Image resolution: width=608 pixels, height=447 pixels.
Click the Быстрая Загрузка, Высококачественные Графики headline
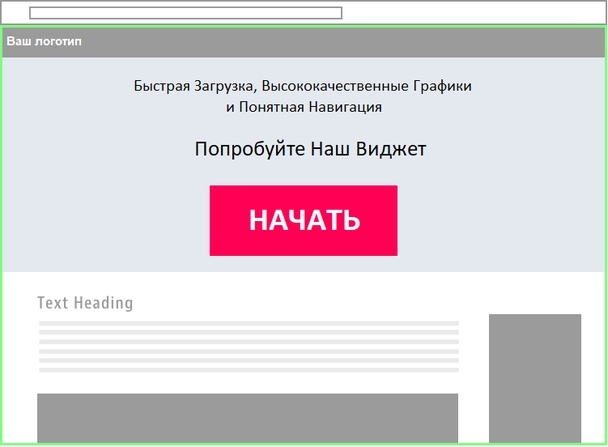(x=302, y=86)
